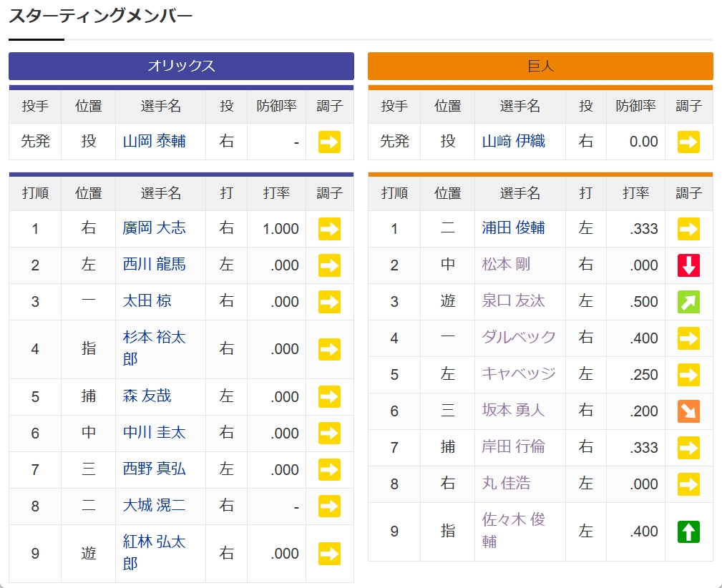Click the yellow arrow icon for 森 友哉
The width and height of the screenshot is (722, 588).
click(329, 396)
